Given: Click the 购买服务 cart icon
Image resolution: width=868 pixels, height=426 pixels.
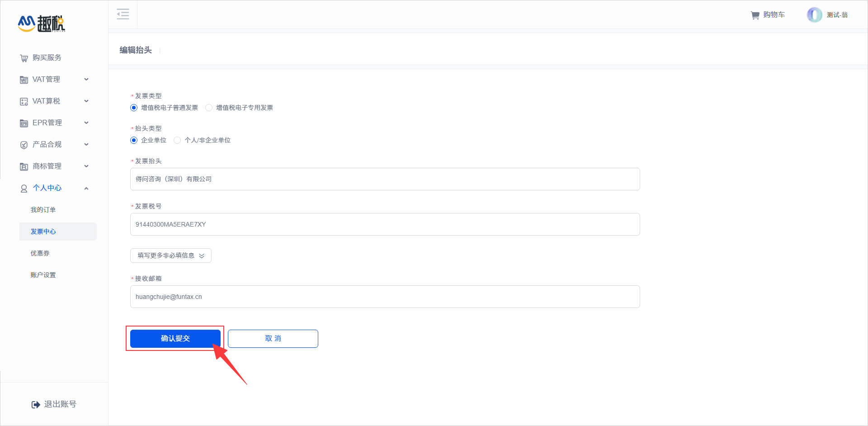Looking at the screenshot, I should [24, 58].
